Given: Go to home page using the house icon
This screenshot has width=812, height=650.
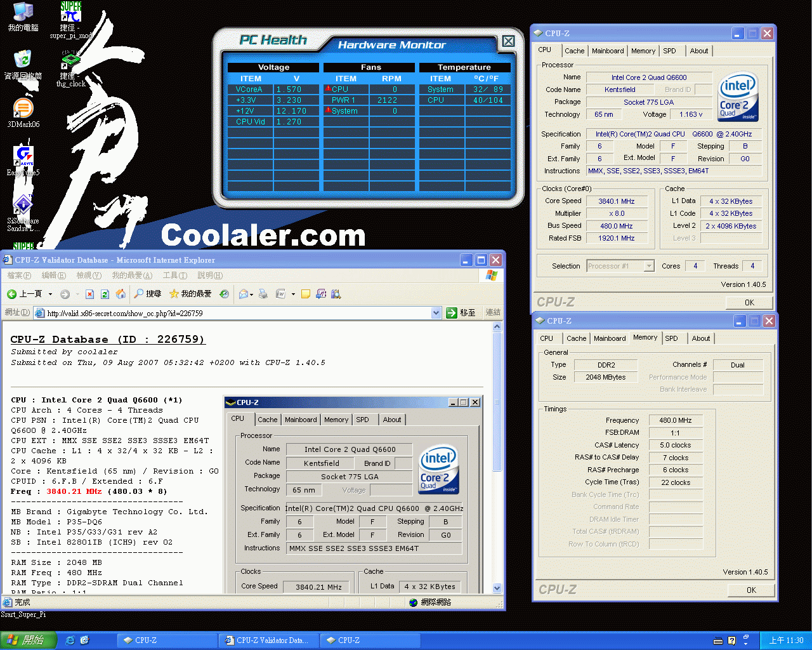Looking at the screenshot, I should click(120, 294).
